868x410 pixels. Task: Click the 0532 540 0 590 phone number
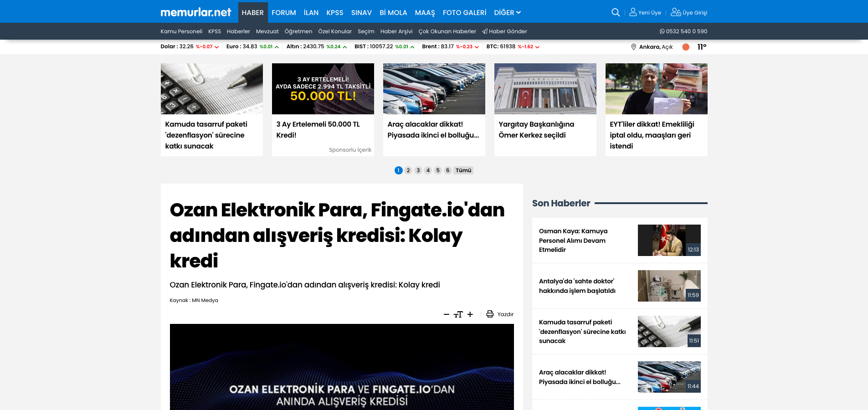coord(687,31)
